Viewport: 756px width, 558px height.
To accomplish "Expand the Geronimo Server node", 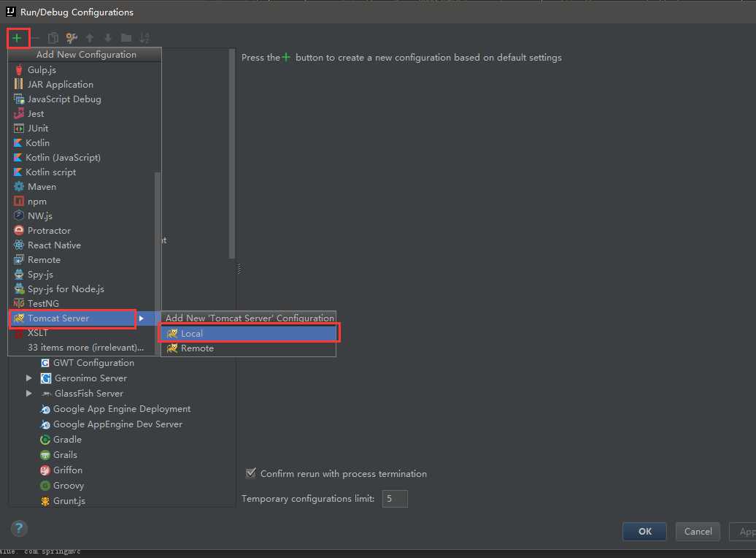I will point(29,378).
